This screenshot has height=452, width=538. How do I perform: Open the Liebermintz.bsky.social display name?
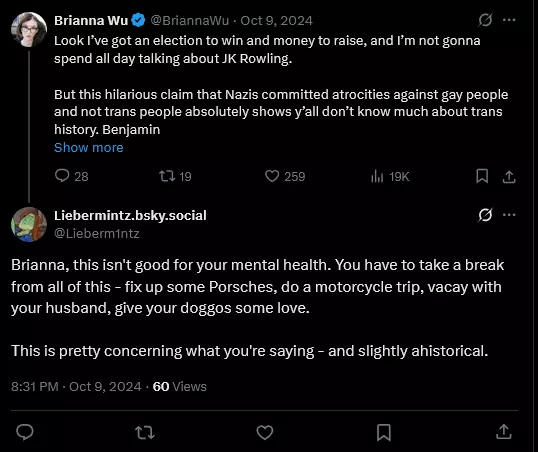130,216
